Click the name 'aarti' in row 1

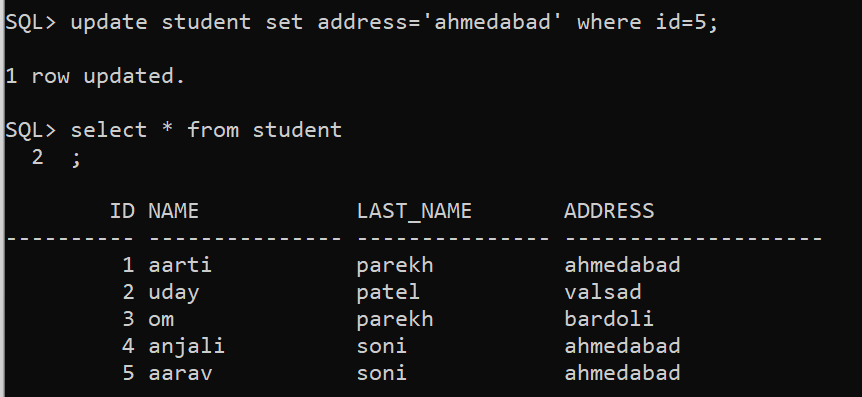(180, 265)
